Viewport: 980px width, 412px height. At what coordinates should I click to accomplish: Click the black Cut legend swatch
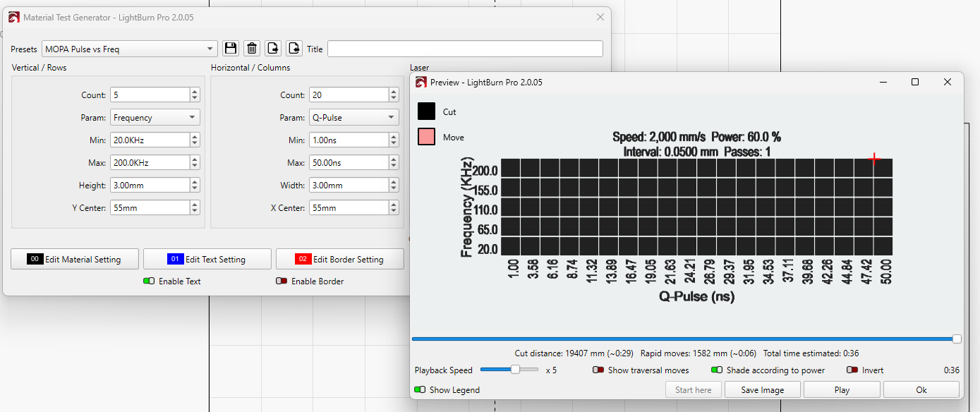click(x=426, y=111)
